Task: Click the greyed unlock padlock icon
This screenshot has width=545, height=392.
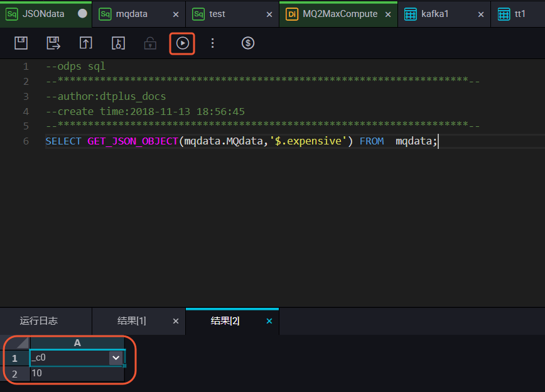Action: coord(150,43)
